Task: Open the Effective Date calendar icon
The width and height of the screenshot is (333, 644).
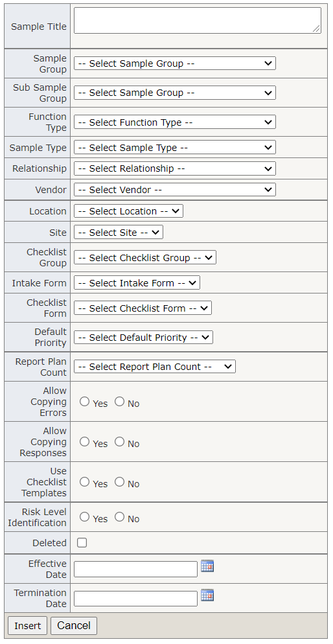Action: (x=207, y=566)
